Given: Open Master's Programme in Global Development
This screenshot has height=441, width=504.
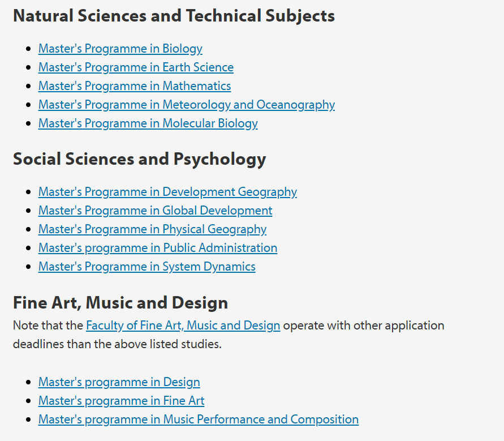Looking at the screenshot, I should click(x=155, y=211).
